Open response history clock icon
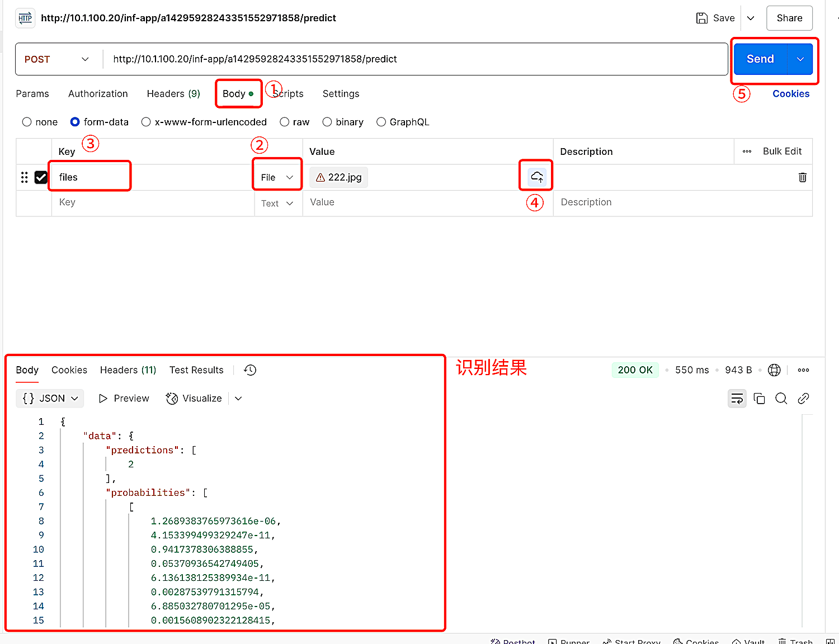The image size is (839, 644). (250, 370)
